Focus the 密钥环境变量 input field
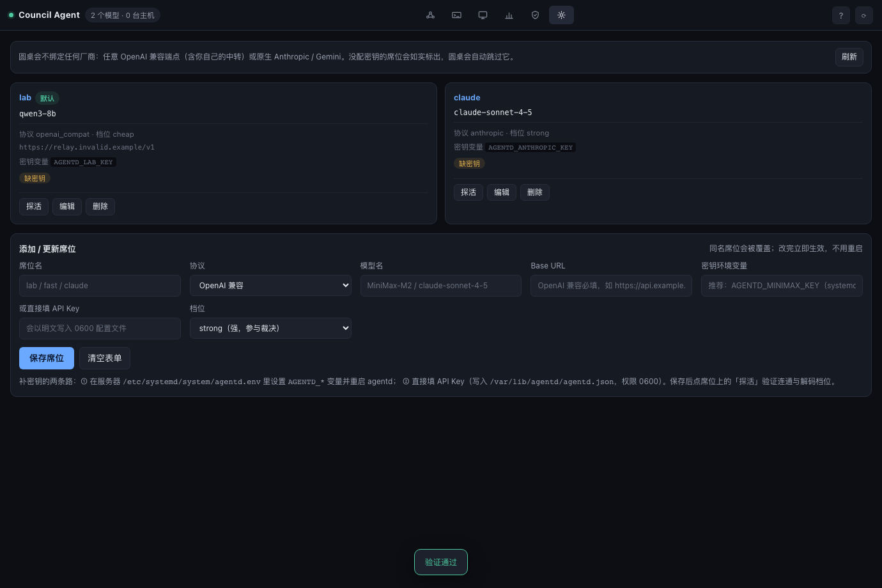The width and height of the screenshot is (882, 588). [782, 286]
